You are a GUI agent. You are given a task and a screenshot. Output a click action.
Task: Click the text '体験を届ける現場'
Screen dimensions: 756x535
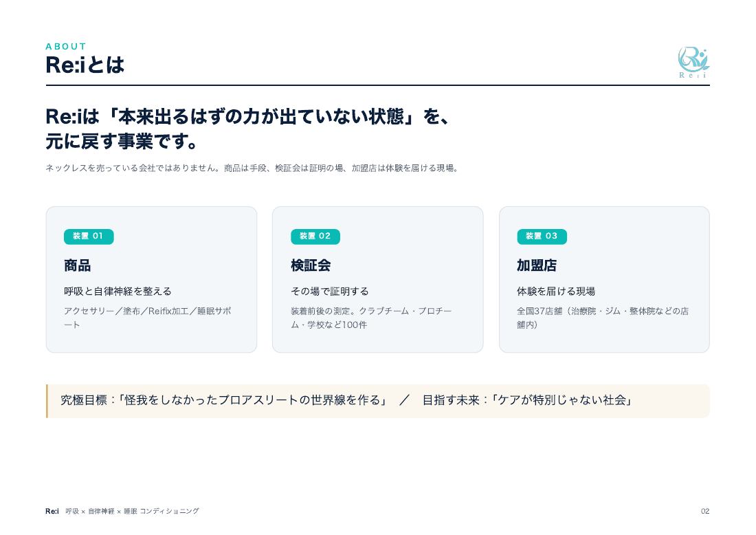(x=556, y=292)
